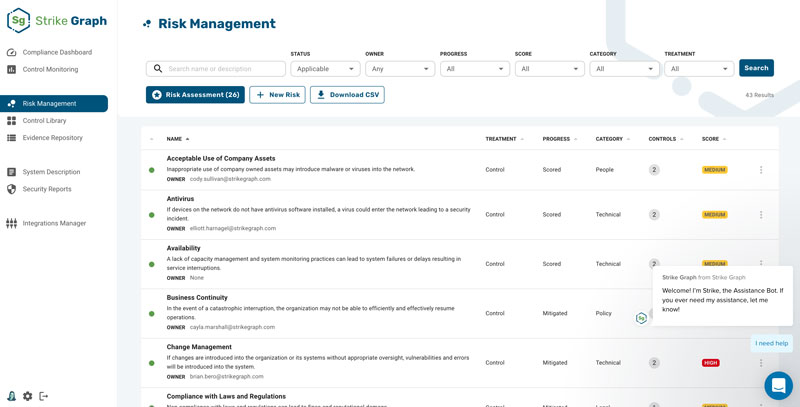Open the Business Continuity risk
This screenshot has width=800, height=407.
pos(197,298)
